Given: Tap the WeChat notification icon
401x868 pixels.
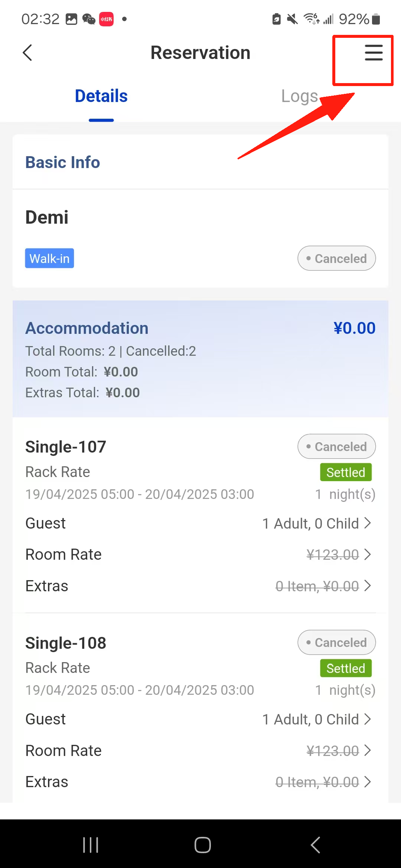Looking at the screenshot, I should click(x=89, y=19).
